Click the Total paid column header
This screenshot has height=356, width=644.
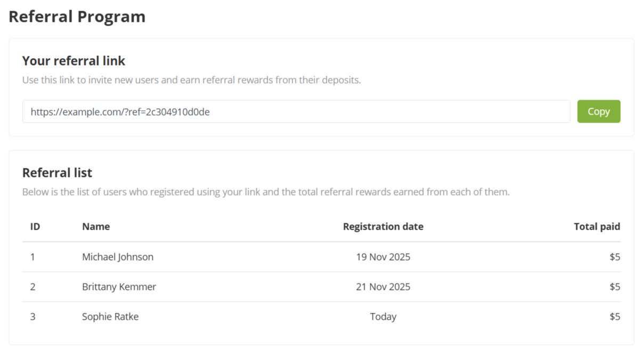tap(597, 226)
